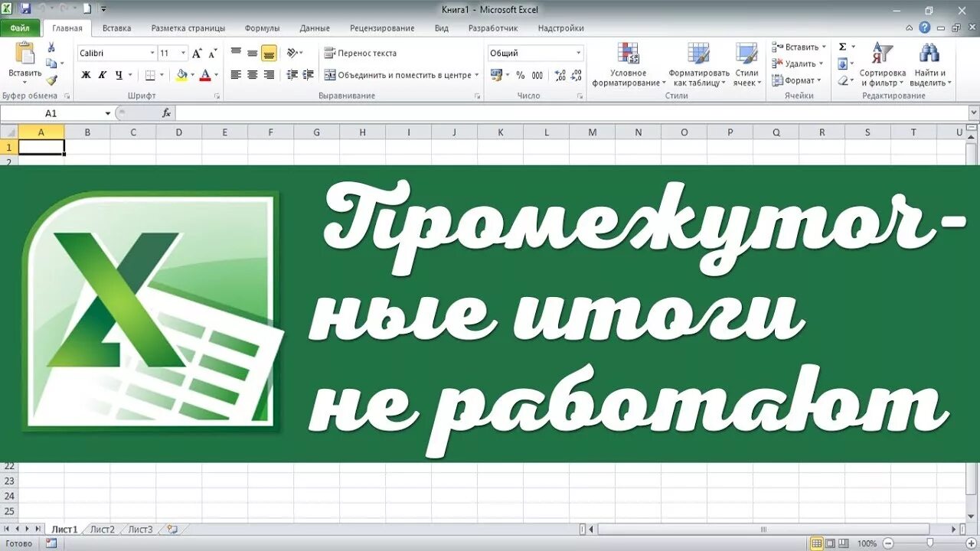Image resolution: width=980 pixels, height=551 pixels.
Task: Toggle align text right
Action: [269, 75]
